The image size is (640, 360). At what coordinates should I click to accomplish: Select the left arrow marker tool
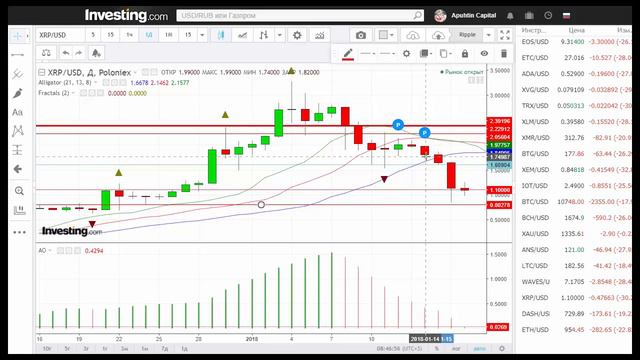point(18,169)
